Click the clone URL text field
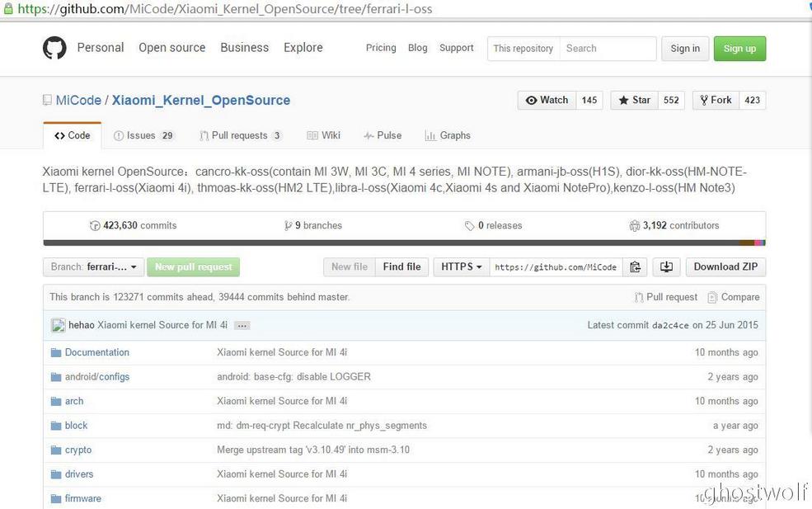 click(x=556, y=267)
